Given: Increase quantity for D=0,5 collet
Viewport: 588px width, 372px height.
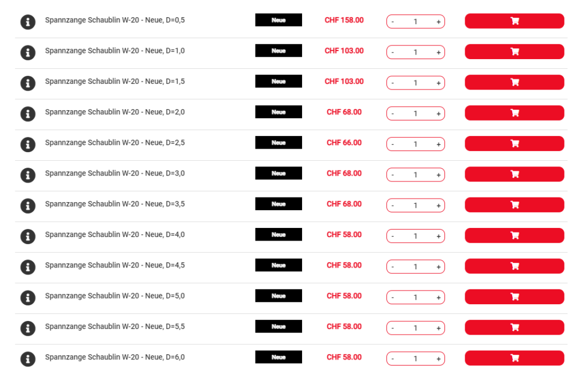Looking at the screenshot, I should coord(438,22).
